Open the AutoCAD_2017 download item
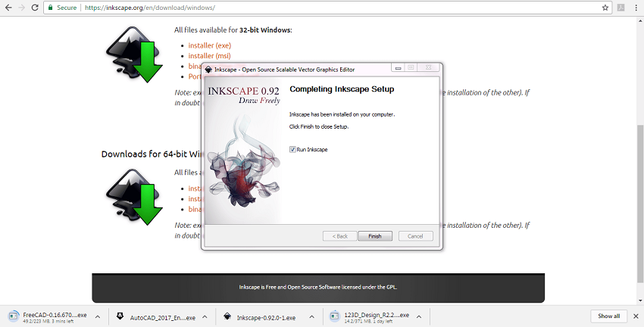Viewport: 644px width, 327px height. [163, 318]
